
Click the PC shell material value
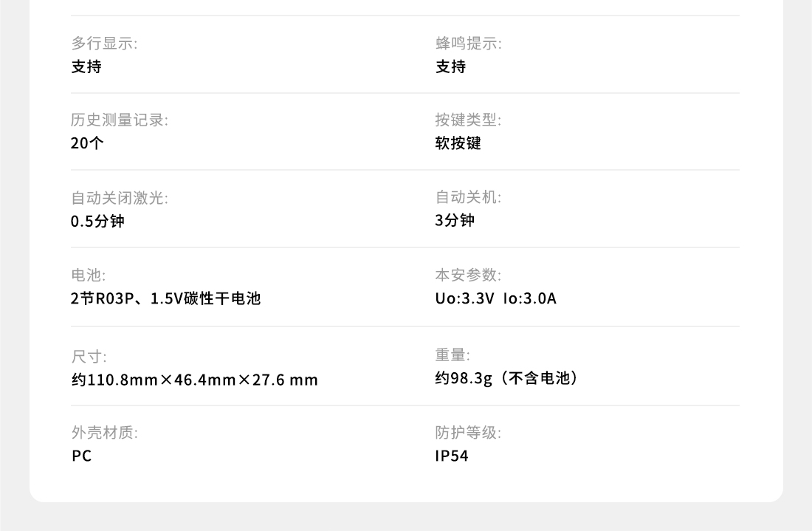click(x=82, y=456)
